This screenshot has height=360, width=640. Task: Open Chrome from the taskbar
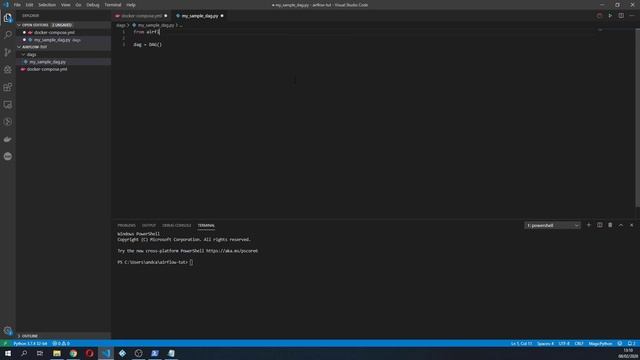(73, 353)
